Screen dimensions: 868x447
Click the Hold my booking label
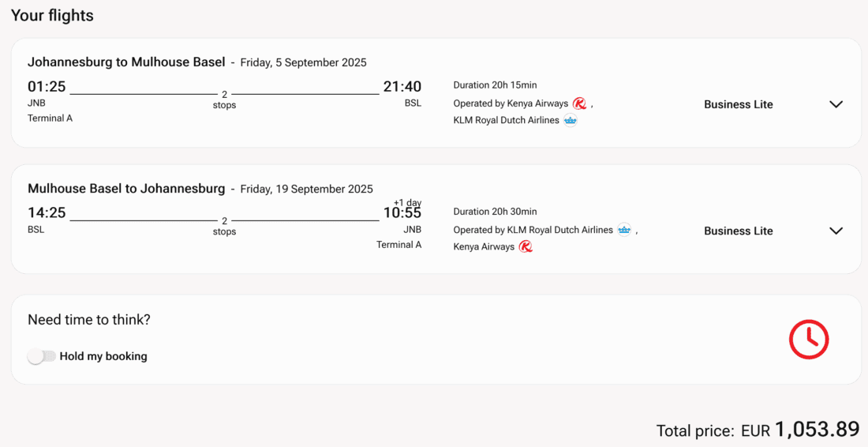pos(103,356)
